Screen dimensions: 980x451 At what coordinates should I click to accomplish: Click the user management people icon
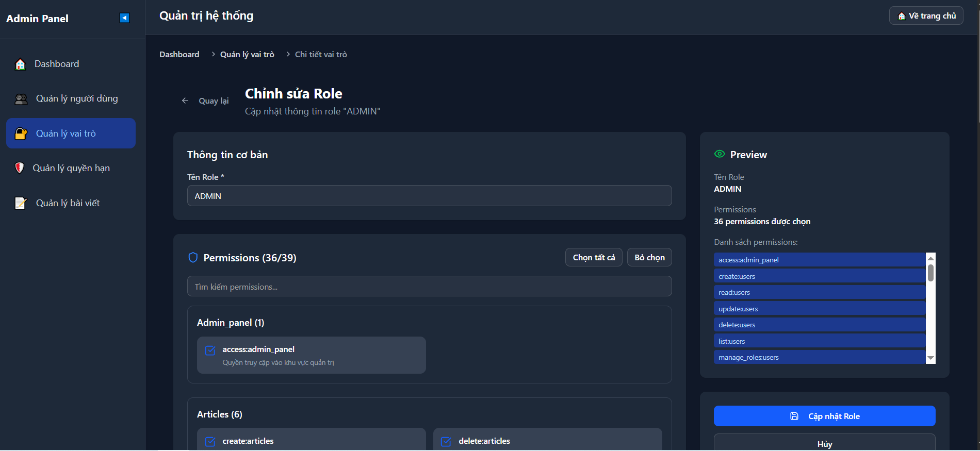(x=21, y=99)
